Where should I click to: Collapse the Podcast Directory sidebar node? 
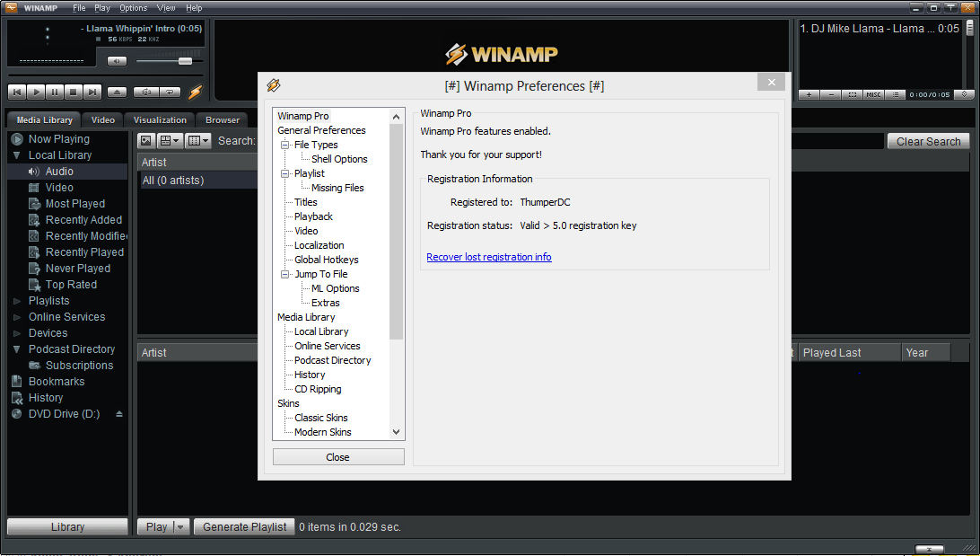17,349
